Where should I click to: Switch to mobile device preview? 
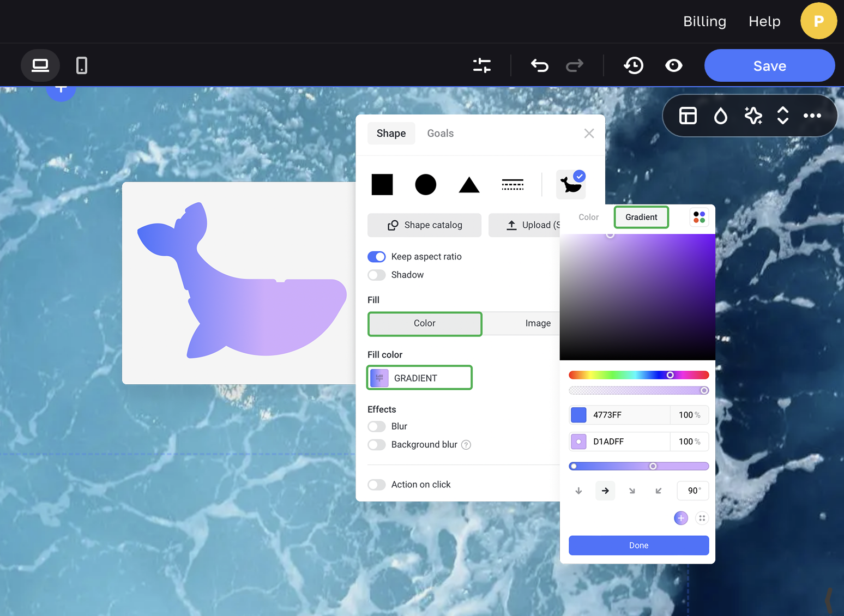[x=81, y=65]
